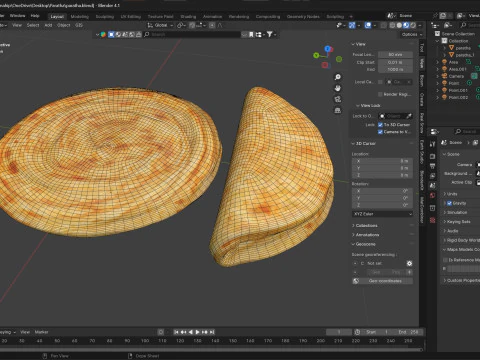Click the Area light icon in the outliner
The height and width of the screenshot is (360, 480).
pos(444,62)
